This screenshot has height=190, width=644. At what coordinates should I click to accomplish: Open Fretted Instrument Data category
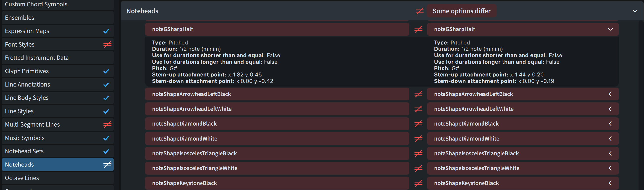coord(37,58)
